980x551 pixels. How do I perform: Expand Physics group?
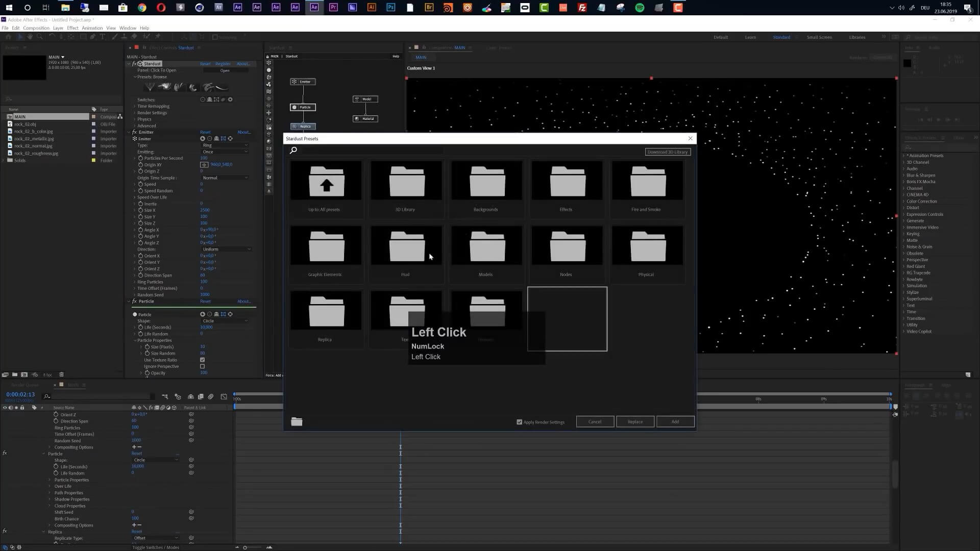tap(135, 119)
